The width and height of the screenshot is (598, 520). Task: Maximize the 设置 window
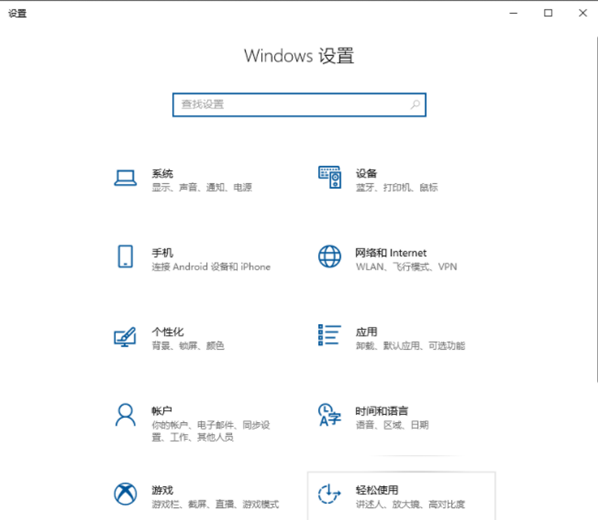548,13
